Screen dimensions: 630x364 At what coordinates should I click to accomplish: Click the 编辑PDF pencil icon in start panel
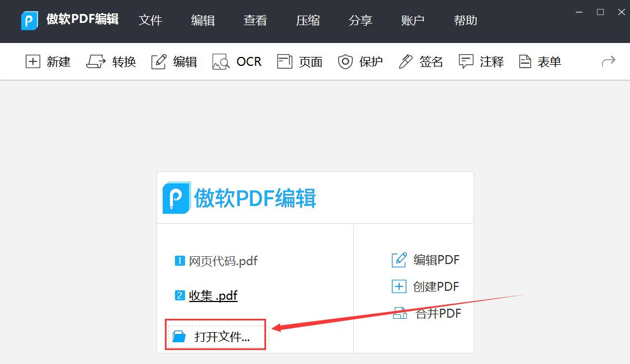click(399, 260)
